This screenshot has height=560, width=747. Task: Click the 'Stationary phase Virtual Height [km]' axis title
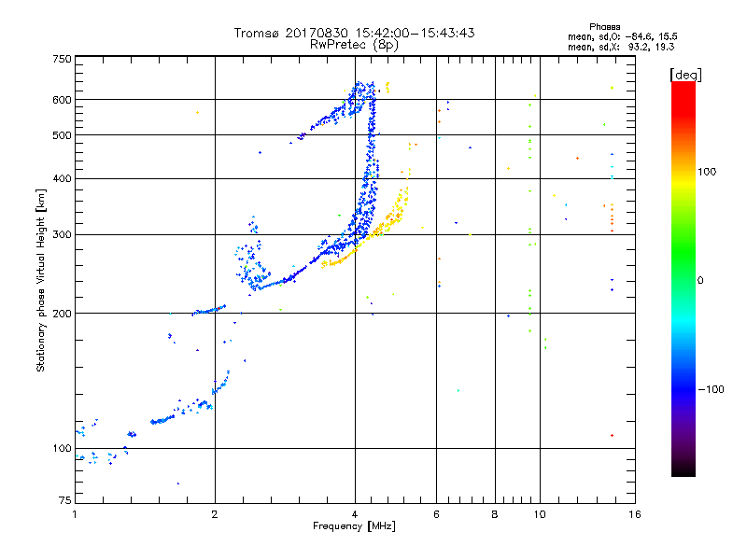point(41,280)
